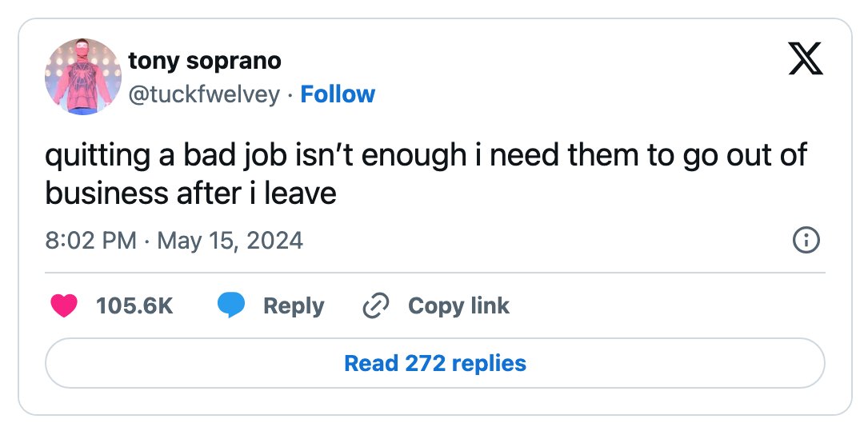Screen dimensions: 868x431
Task: Open the circled info icon near the timestamp
Action: tap(806, 241)
